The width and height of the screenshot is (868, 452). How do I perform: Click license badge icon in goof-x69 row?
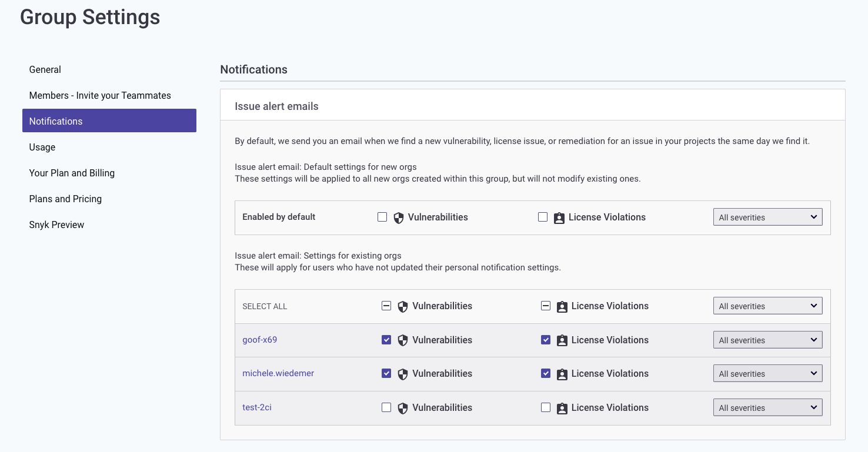pos(562,341)
